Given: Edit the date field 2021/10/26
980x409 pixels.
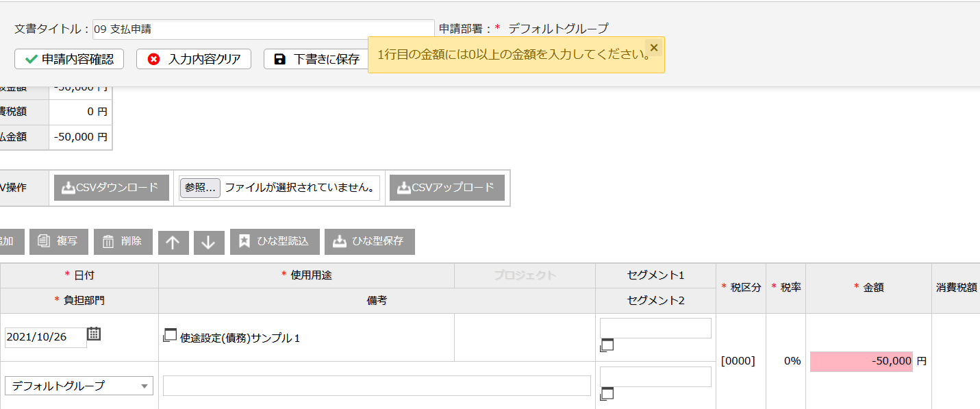Looking at the screenshot, I should pos(46,338).
